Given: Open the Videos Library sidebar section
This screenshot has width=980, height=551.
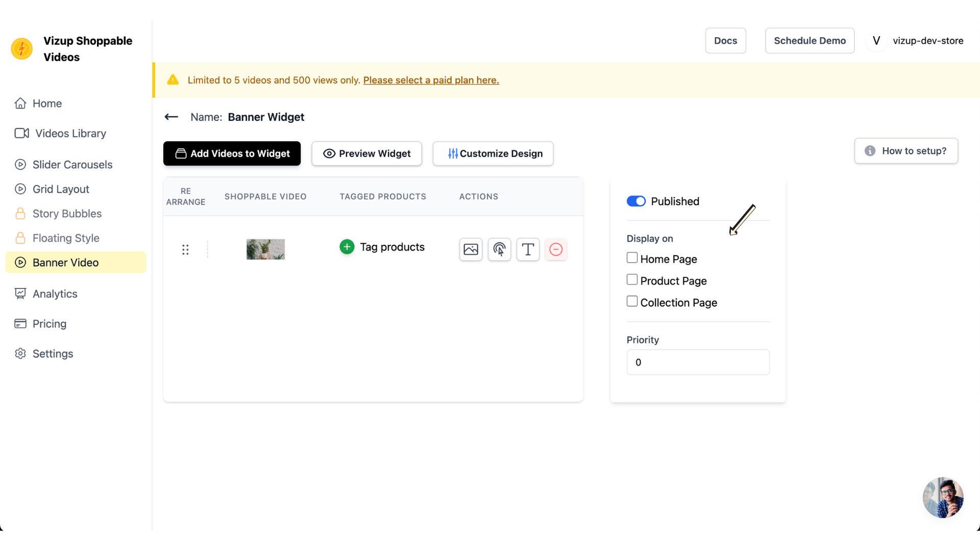Looking at the screenshot, I should click(70, 133).
